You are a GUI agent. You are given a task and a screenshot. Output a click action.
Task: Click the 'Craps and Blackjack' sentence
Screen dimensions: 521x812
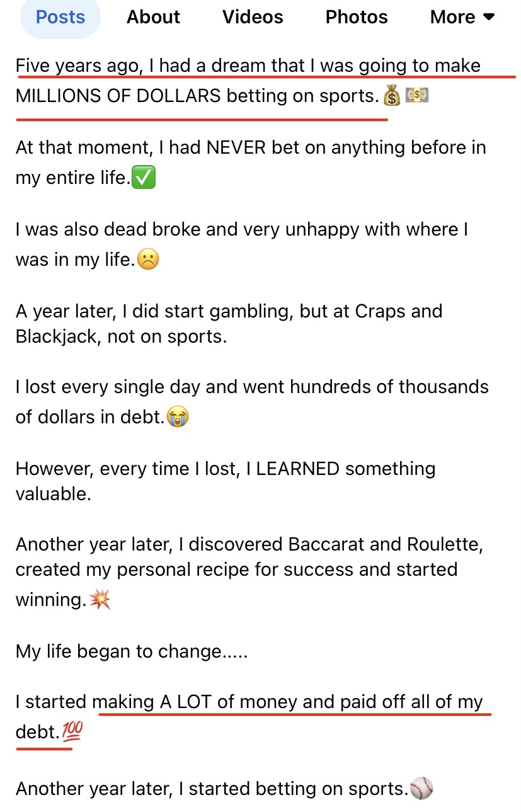[229, 324]
